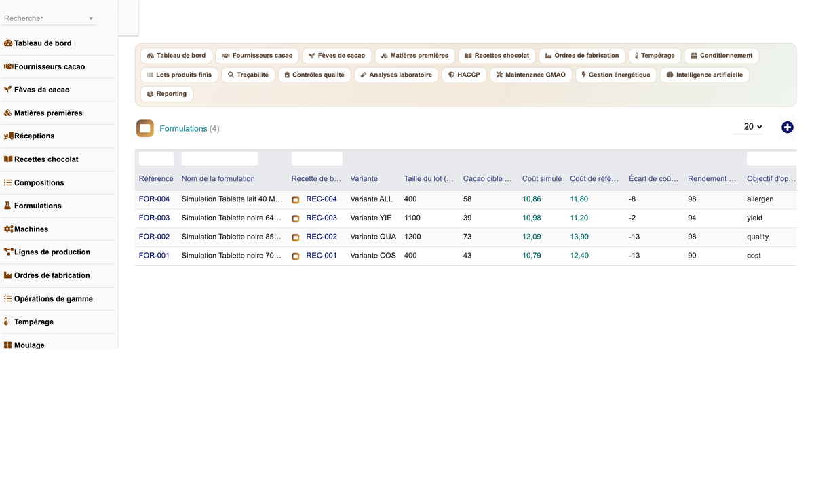Click the Ordres de fabrication top shortcut
The height and width of the screenshot is (504, 814).
(x=583, y=56)
